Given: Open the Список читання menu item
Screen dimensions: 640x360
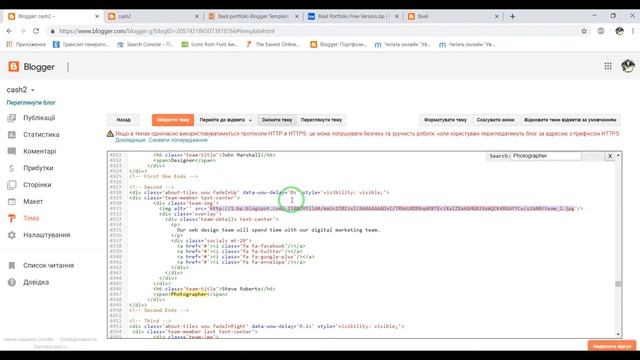Looking at the screenshot, I should (x=49, y=265).
